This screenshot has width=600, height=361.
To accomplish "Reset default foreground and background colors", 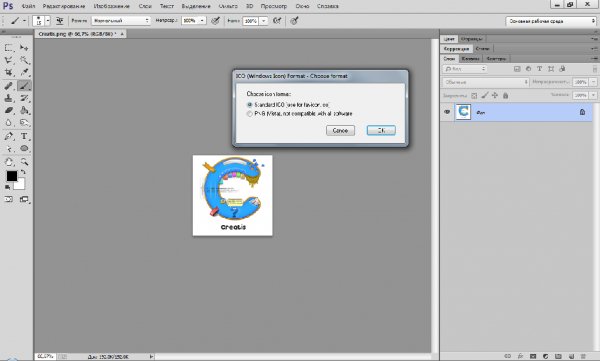I will [7, 187].
